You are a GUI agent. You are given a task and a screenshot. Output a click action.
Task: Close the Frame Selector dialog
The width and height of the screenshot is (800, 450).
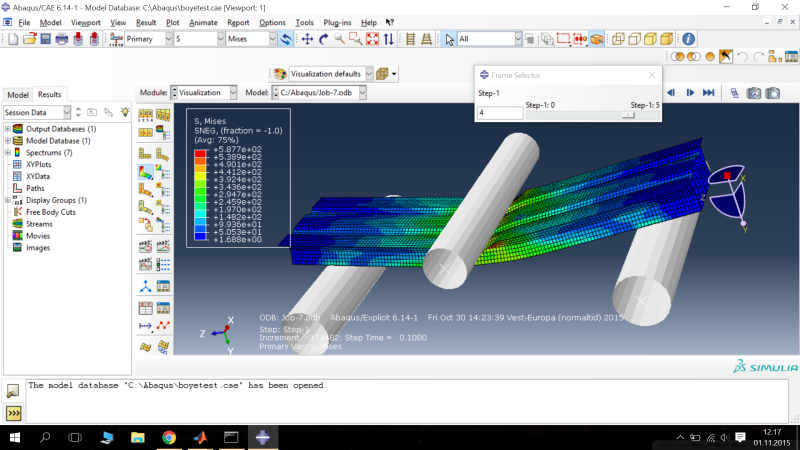pos(652,75)
